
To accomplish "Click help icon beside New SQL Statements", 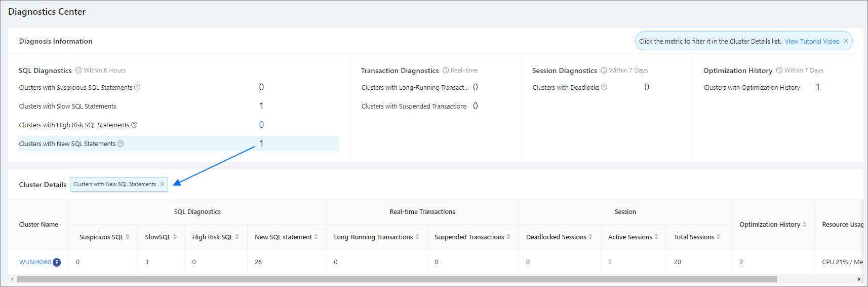I will click(x=121, y=144).
